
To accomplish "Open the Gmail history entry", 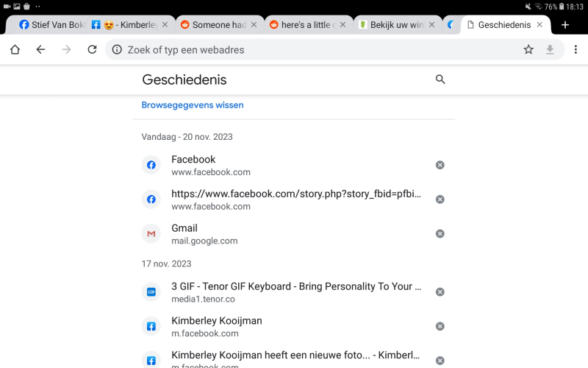I will (184, 228).
